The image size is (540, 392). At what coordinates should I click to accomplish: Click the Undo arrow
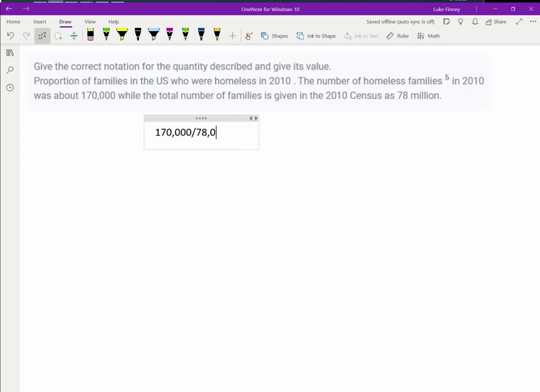click(x=11, y=35)
